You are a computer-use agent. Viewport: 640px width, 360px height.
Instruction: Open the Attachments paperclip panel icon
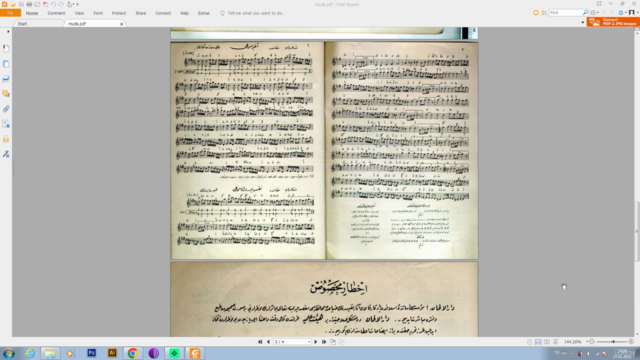click(6, 109)
